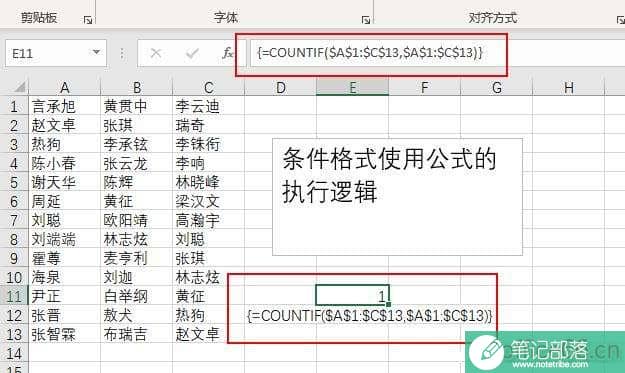Click the text box 条件格式使用公式的执行逻辑

pos(397,197)
